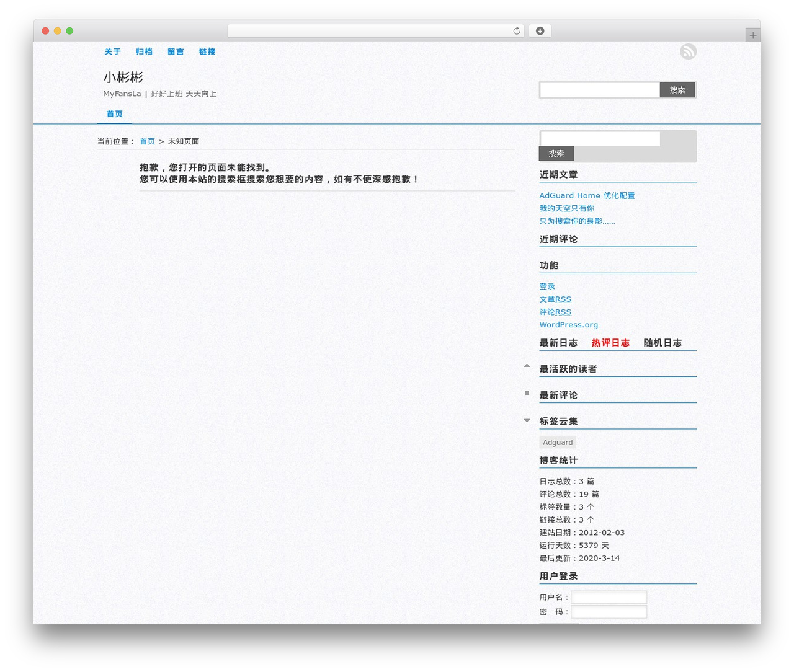The height and width of the screenshot is (672, 794).
Task: Select the Adguard tag in the tag cloud
Action: (558, 442)
